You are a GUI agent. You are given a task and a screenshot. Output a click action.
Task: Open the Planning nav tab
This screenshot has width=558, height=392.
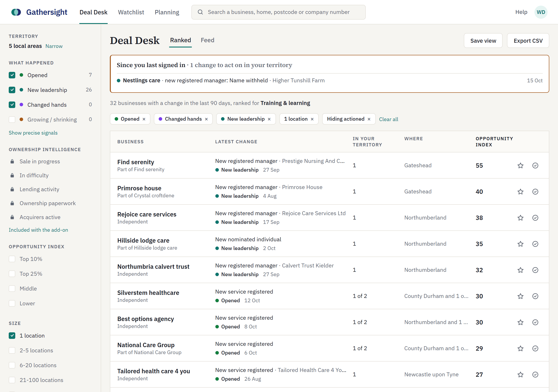(x=167, y=12)
